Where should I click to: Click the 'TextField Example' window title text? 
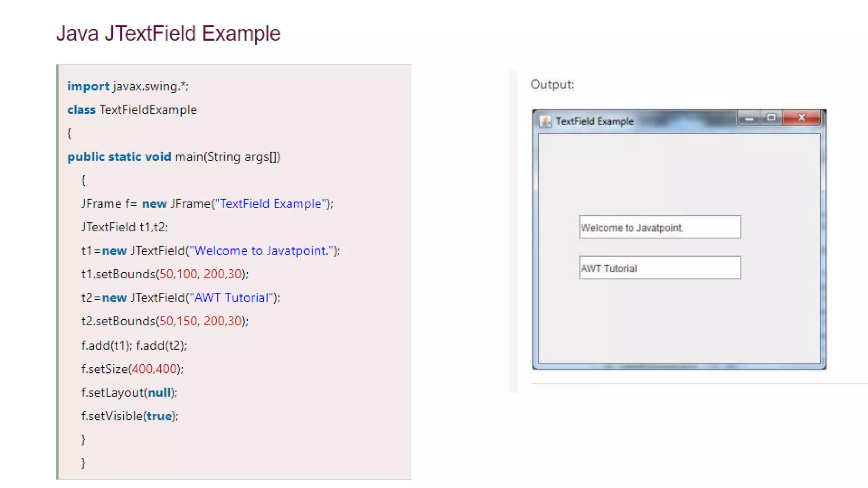click(594, 122)
